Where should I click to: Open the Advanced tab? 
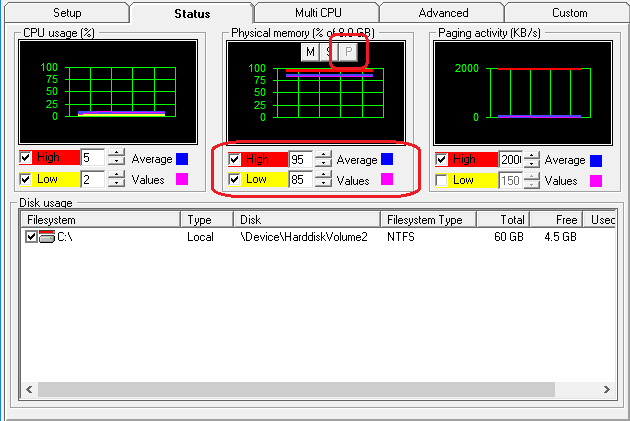(x=443, y=13)
